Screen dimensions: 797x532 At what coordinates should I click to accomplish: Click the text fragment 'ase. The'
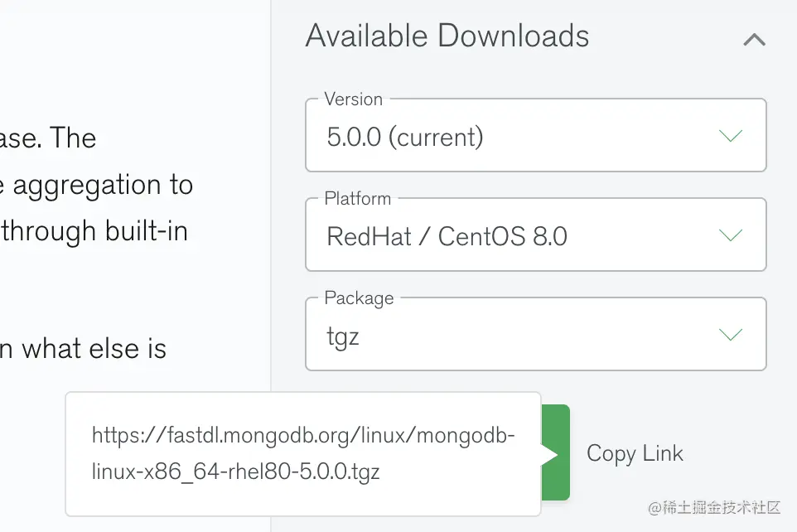point(48,138)
